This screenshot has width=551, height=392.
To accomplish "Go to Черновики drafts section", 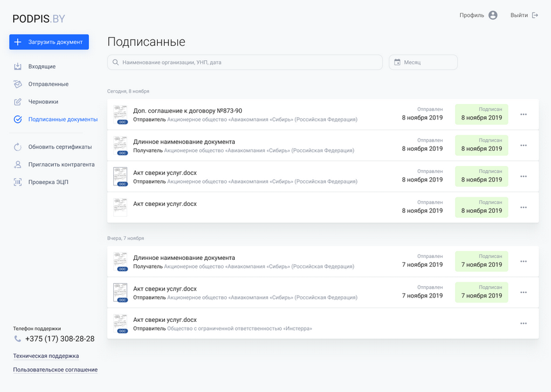I will 43,101.
